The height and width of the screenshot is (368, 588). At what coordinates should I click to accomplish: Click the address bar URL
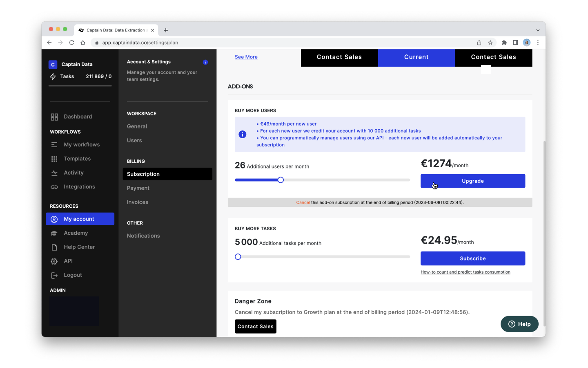click(x=140, y=43)
